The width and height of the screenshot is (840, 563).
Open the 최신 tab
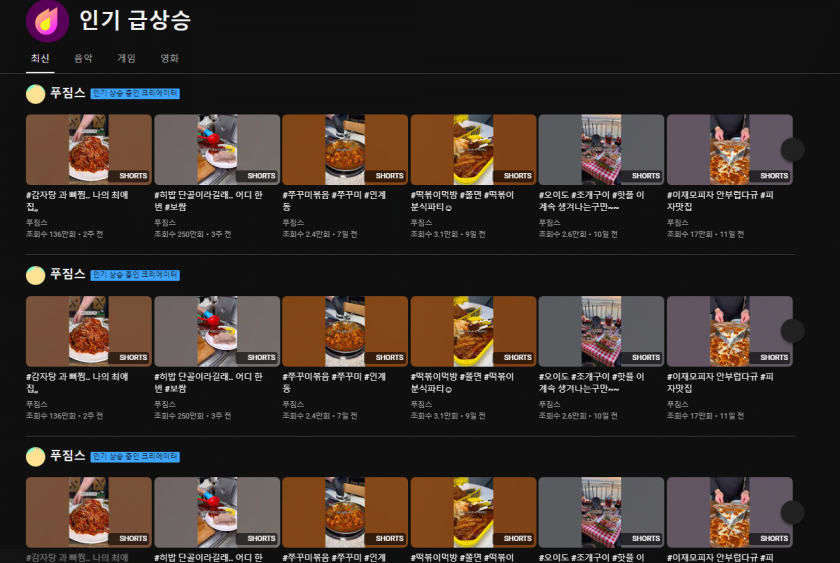(40, 58)
